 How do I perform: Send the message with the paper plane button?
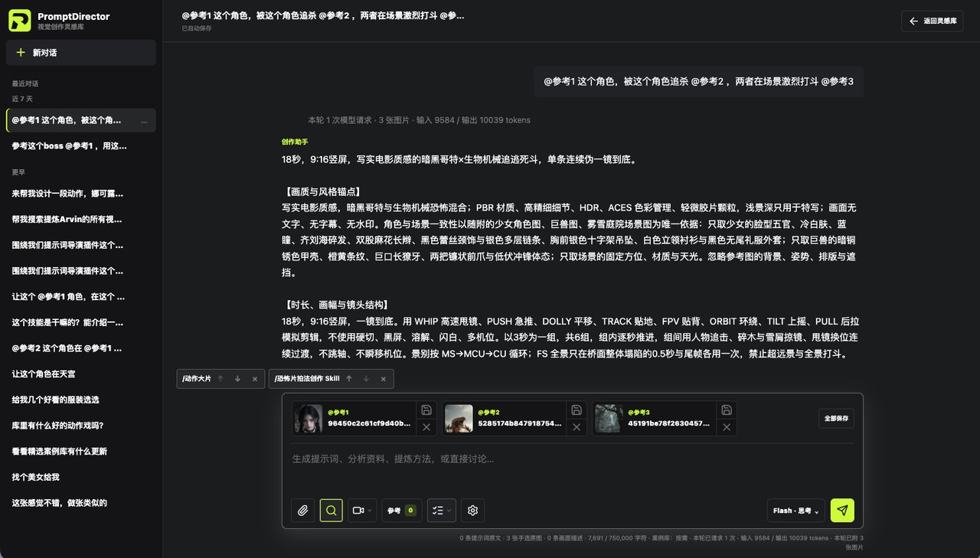842,511
